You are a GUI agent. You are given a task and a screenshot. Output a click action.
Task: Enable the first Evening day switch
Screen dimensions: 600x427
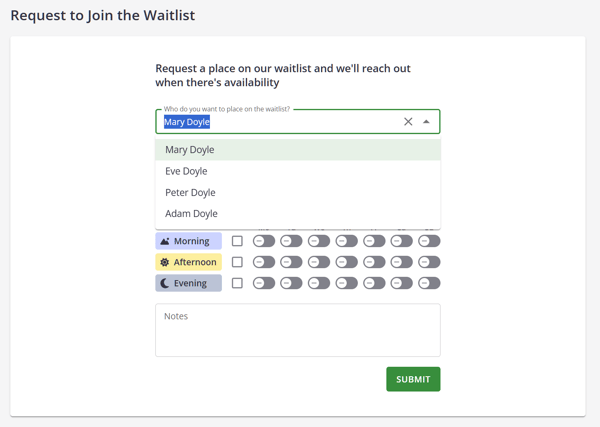(264, 283)
